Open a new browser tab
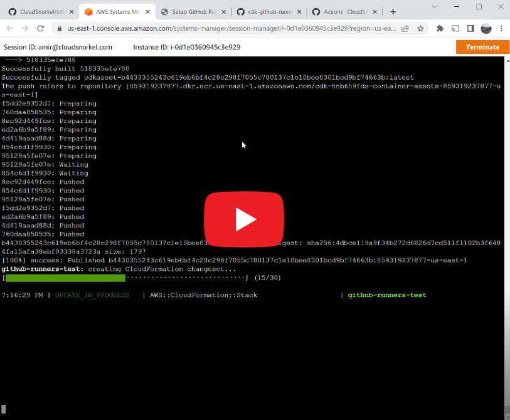Image resolution: width=510 pixels, height=420 pixels. pos(393,11)
